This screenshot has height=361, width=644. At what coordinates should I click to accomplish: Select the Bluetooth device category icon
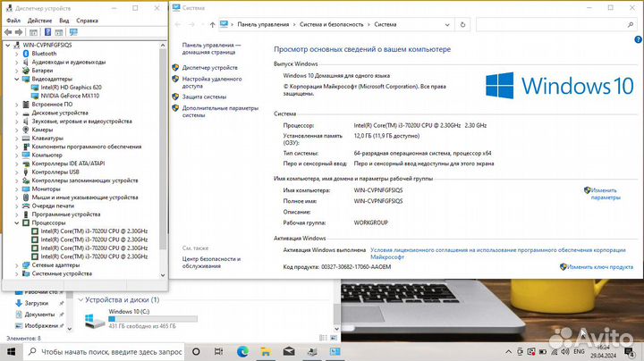coord(26,54)
